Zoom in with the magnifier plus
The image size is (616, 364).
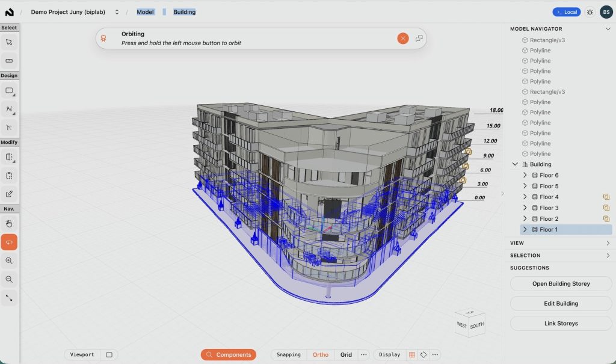(x=9, y=261)
